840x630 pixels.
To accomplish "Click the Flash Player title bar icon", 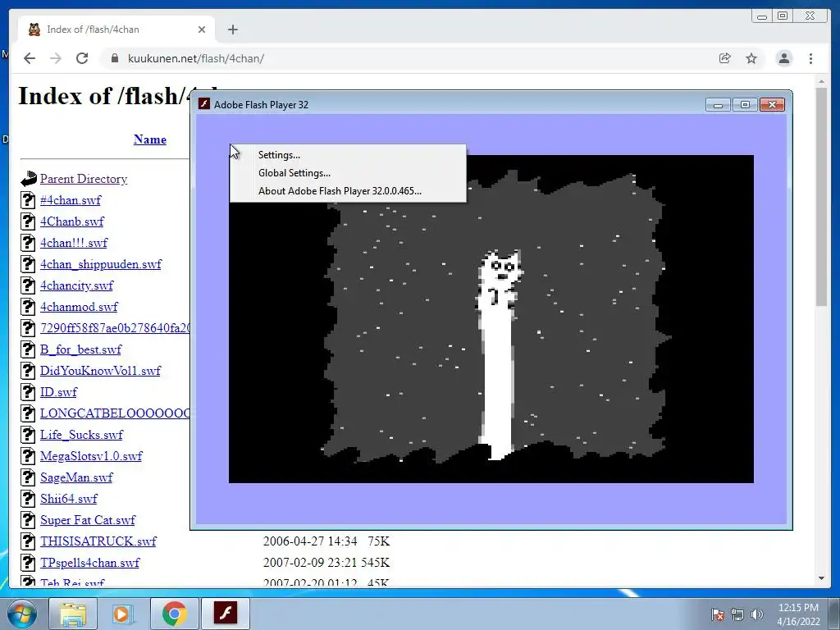I will 203,104.
